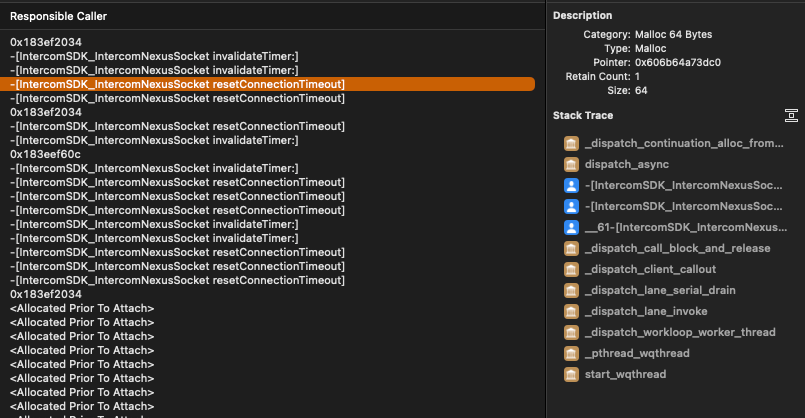Open the _dispatch_workloop_worker_thread frame
The height and width of the screenshot is (418, 805).
[x=680, y=333]
